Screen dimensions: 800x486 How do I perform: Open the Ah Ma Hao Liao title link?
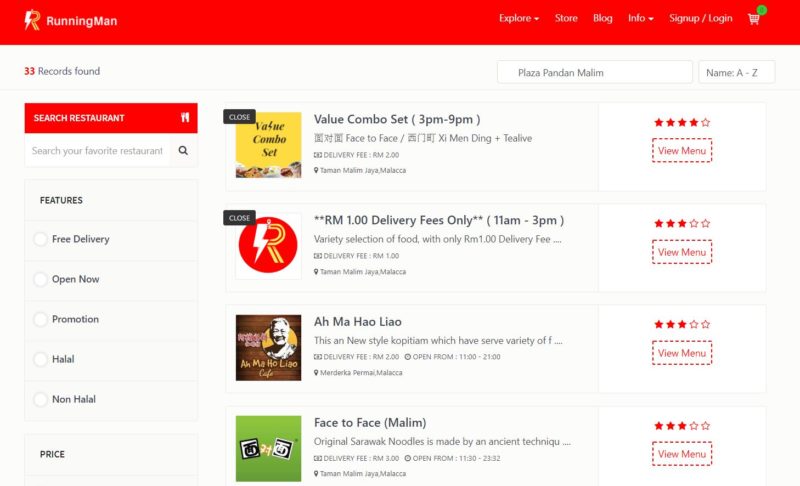[x=358, y=322]
